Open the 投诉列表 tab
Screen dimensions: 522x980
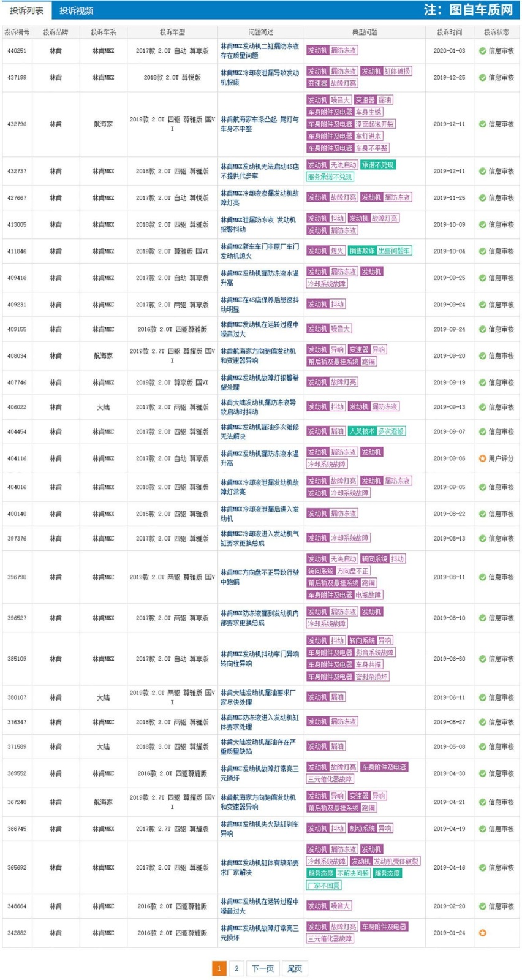[x=27, y=10]
